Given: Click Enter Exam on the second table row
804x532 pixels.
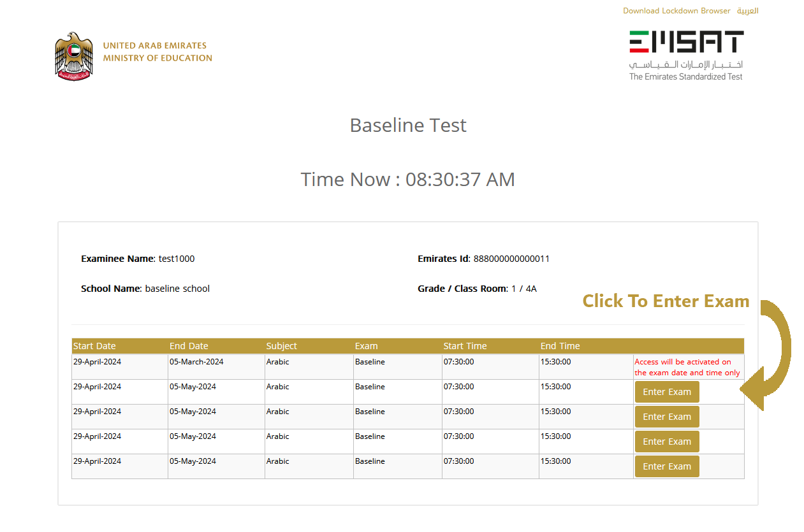Looking at the screenshot, I should 666,391.
